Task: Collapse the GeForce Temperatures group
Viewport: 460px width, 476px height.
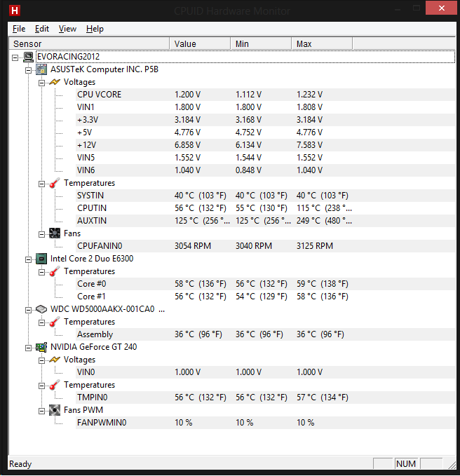Action: coord(41,386)
